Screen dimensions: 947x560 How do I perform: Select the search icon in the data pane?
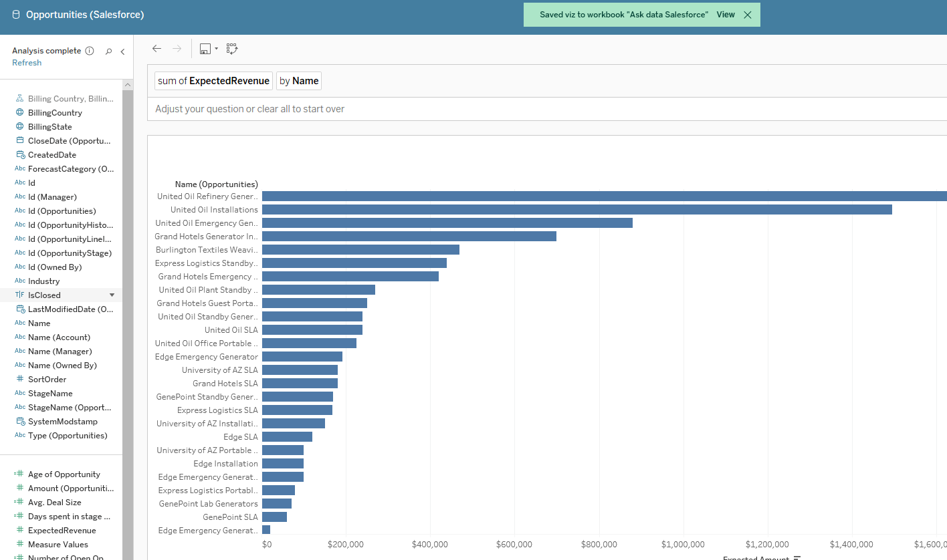[x=108, y=51]
